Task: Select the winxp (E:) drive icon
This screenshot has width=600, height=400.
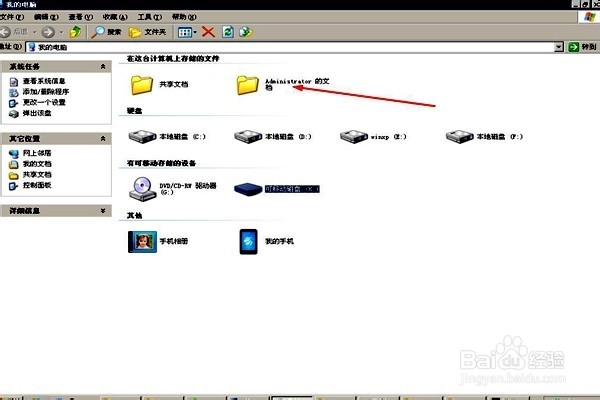Action: (x=354, y=137)
